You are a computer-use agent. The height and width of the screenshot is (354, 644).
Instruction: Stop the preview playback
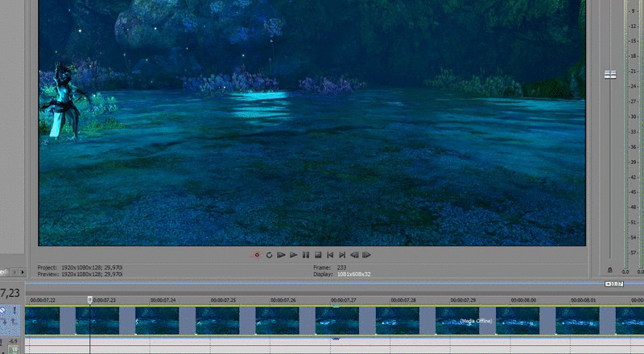pyautogui.click(x=318, y=255)
